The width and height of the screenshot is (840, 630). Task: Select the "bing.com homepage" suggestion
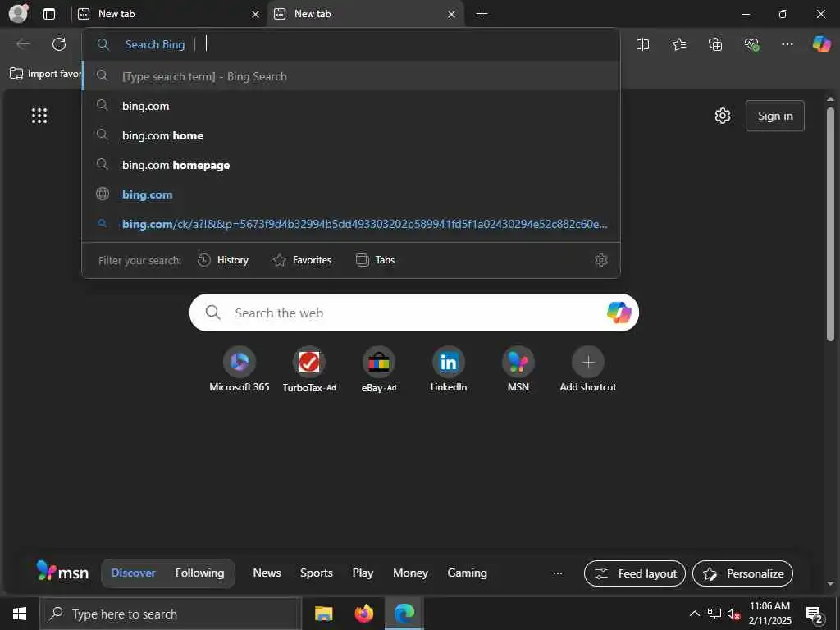tap(351, 164)
